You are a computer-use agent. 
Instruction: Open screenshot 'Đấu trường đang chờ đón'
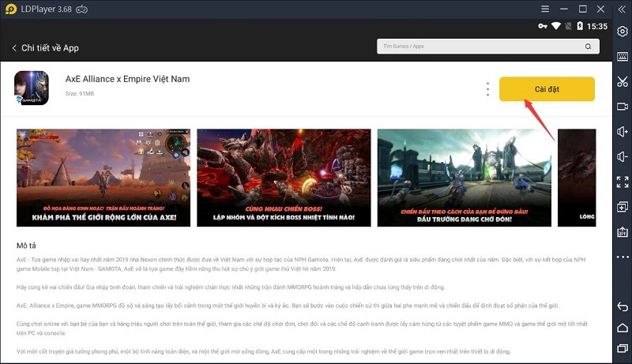click(464, 178)
